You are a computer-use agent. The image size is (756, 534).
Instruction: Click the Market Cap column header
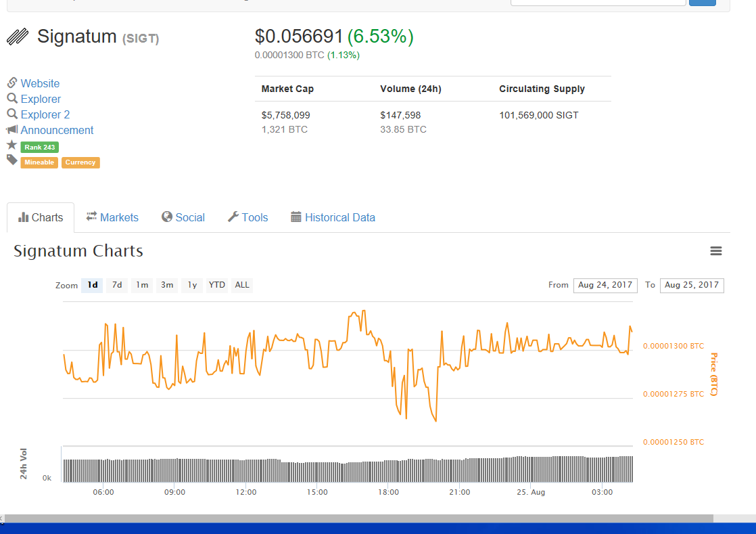(x=287, y=89)
